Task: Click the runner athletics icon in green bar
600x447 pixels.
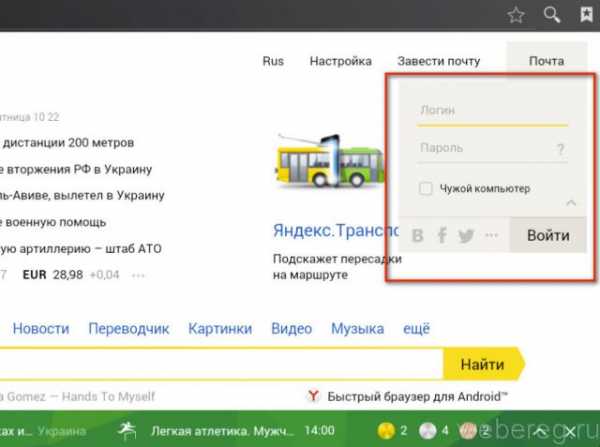Action: pos(127,431)
